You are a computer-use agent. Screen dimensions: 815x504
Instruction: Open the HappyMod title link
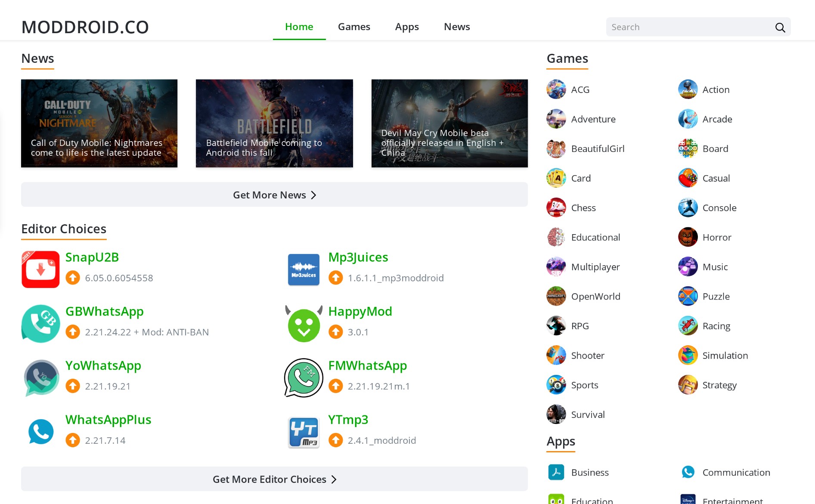360,311
